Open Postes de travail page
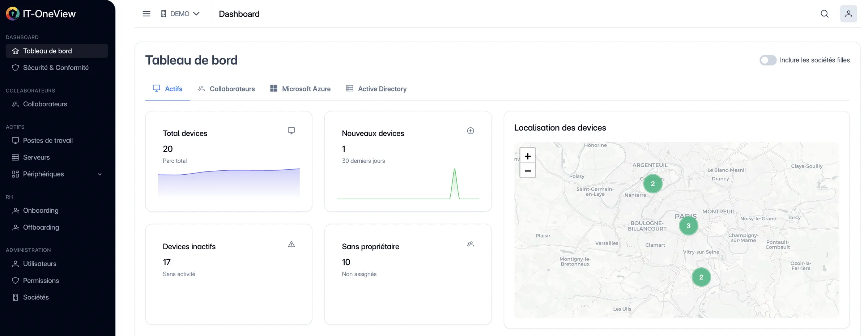The image size is (868, 336). 57,140
